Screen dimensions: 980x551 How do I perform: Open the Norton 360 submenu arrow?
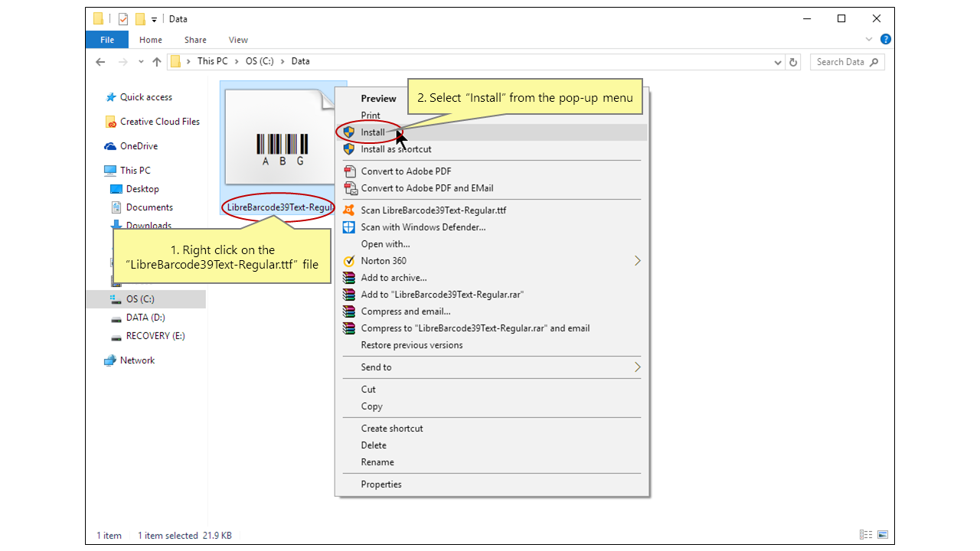tap(637, 260)
